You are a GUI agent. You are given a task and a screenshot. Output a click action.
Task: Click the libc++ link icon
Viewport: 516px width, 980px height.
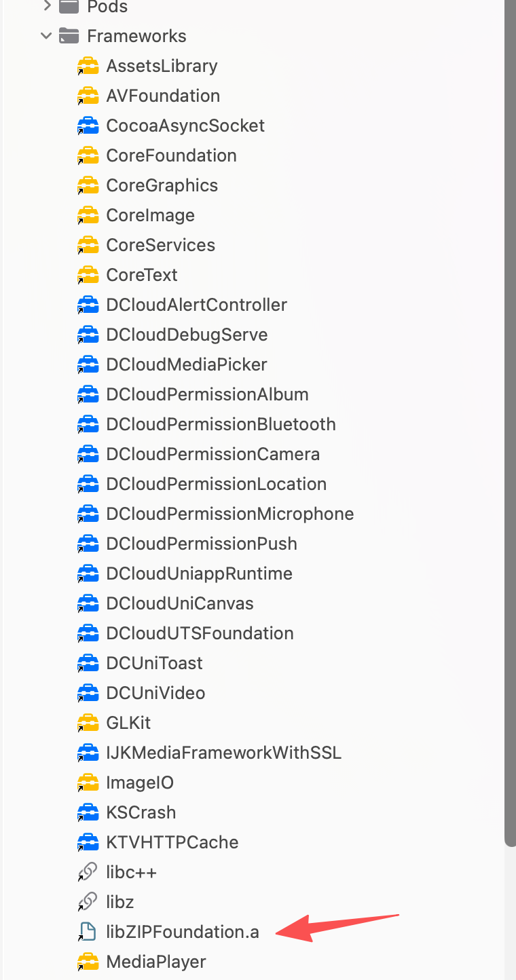click(x=88, y=872)
